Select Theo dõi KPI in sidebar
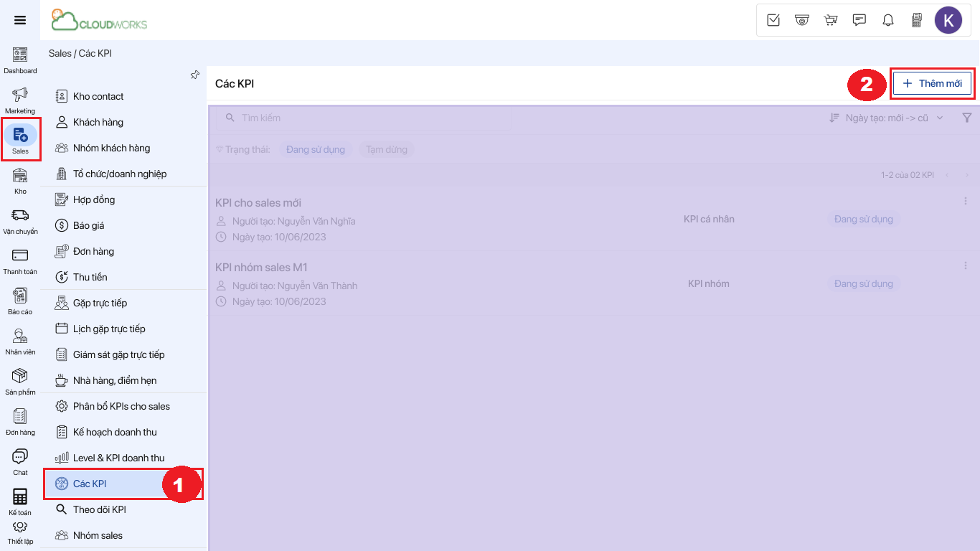The width and height of the screenshot is (980, 551). pos(99,509)
